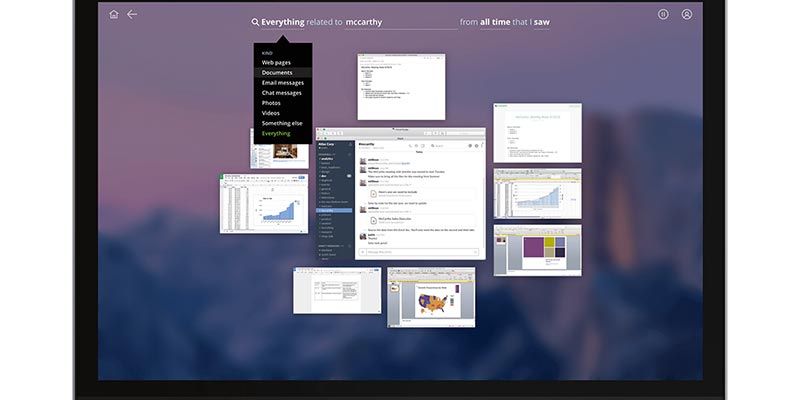Choose 'Documents' in the Kind menu

pos(277,73)
